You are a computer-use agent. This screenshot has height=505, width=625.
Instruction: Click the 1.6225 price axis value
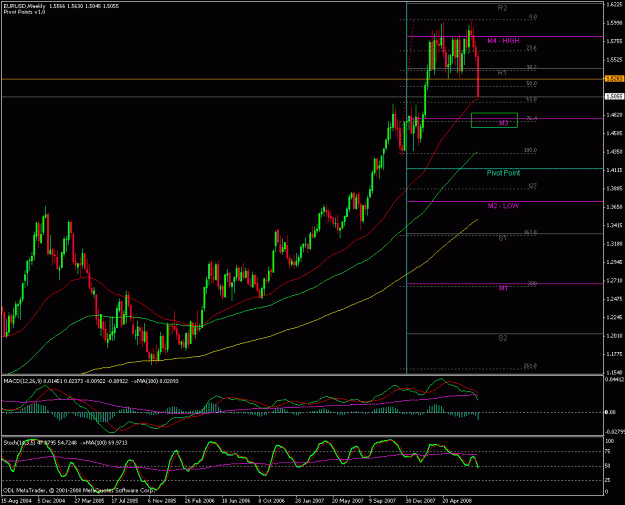pyautogui.click(x=614, y=4)
